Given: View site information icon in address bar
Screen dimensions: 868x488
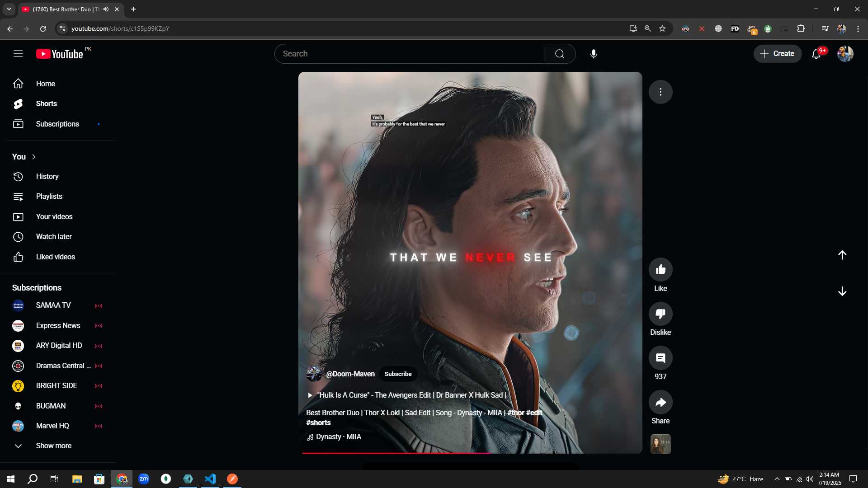Looking at the screenshot, I should point(62,28).
